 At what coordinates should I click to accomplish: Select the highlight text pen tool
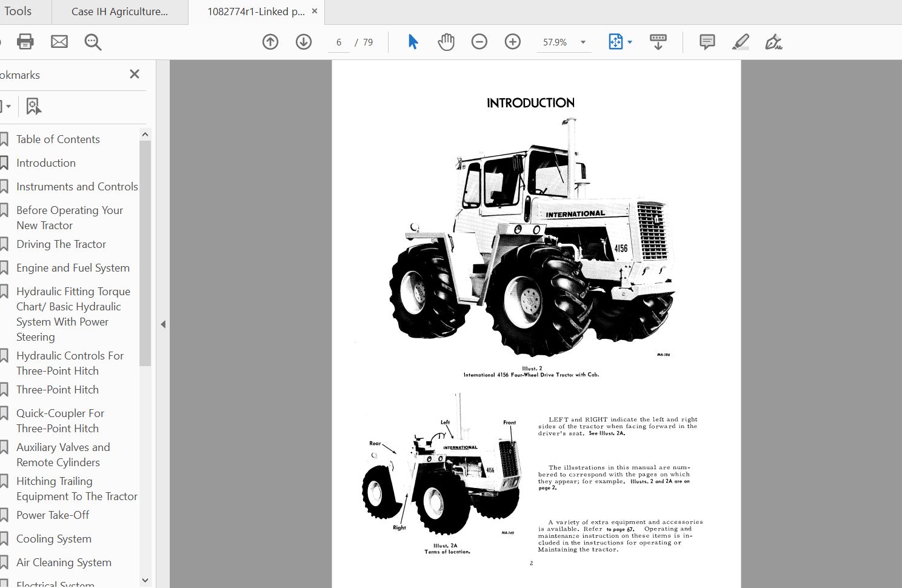coord(740,42)
